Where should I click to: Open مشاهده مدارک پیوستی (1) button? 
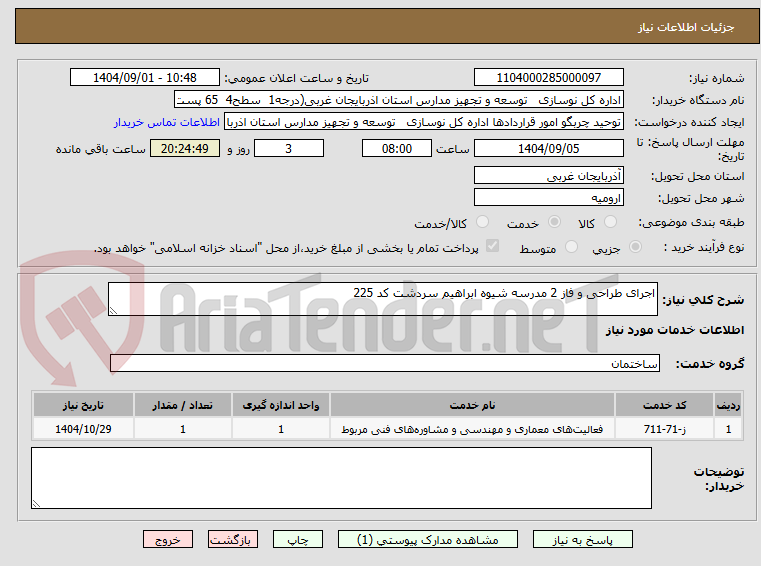(428, 539)
